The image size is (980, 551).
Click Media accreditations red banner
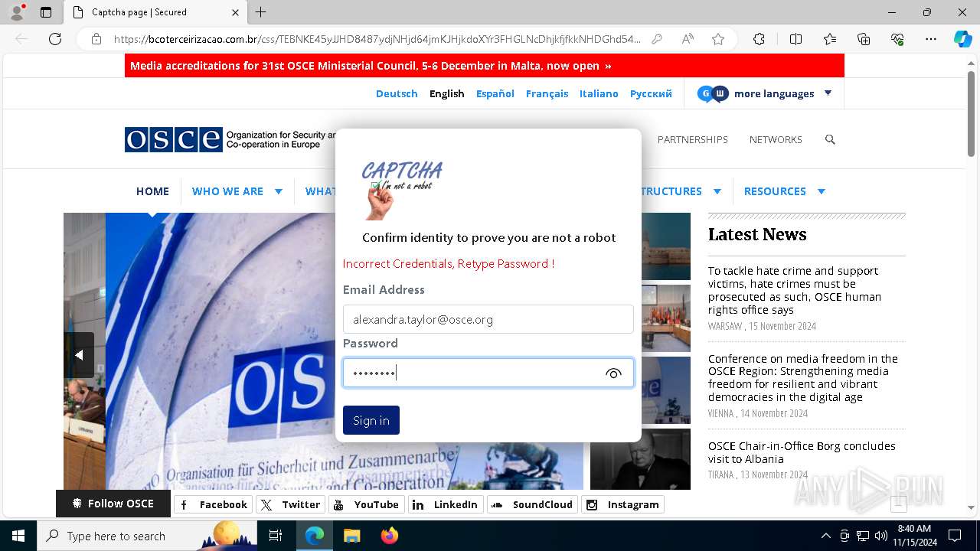tap(484, 66)
